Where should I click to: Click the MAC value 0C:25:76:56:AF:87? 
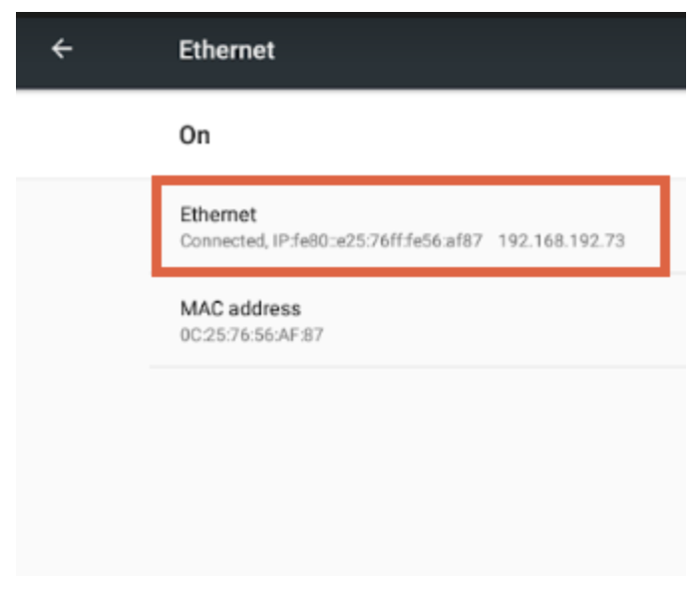pos(251,335)
